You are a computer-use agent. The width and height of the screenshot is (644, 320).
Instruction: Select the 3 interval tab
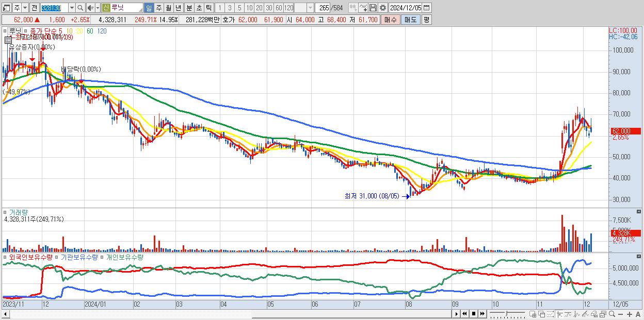click(230, 8)
